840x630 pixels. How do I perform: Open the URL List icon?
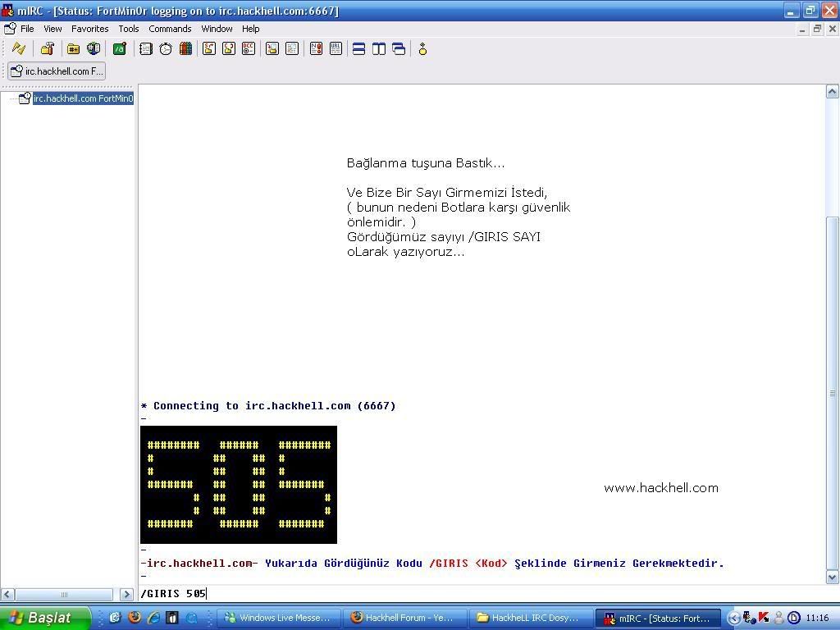coord(336,48)
